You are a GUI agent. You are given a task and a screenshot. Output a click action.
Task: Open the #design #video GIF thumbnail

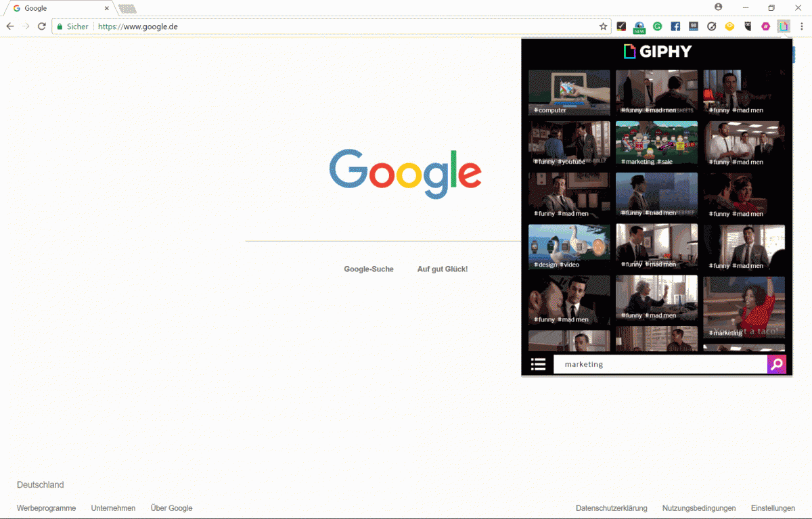569,247
